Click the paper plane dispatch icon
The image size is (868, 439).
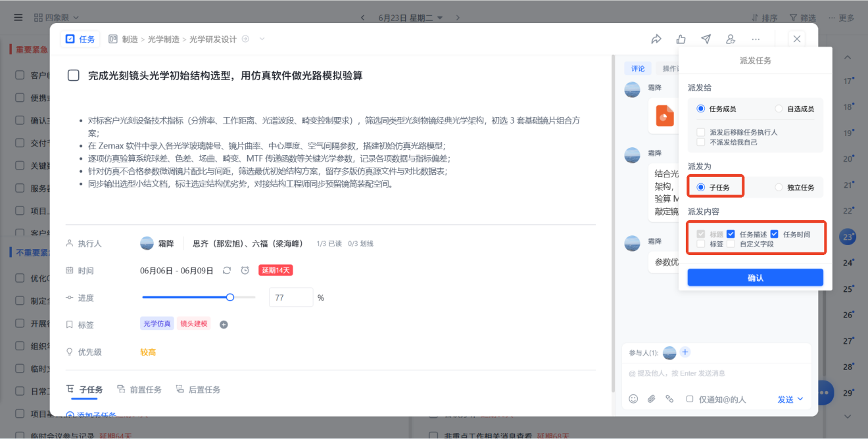[x=706, y=39]
